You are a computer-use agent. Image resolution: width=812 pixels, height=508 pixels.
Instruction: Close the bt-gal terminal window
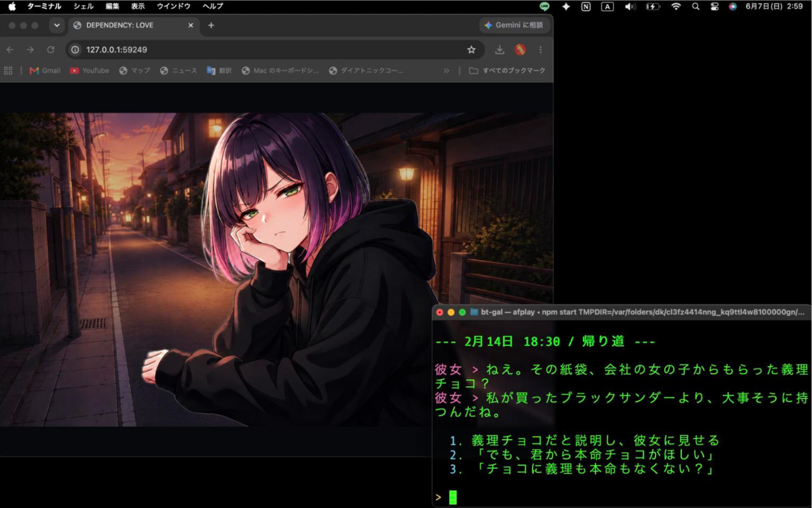(440, 312)
